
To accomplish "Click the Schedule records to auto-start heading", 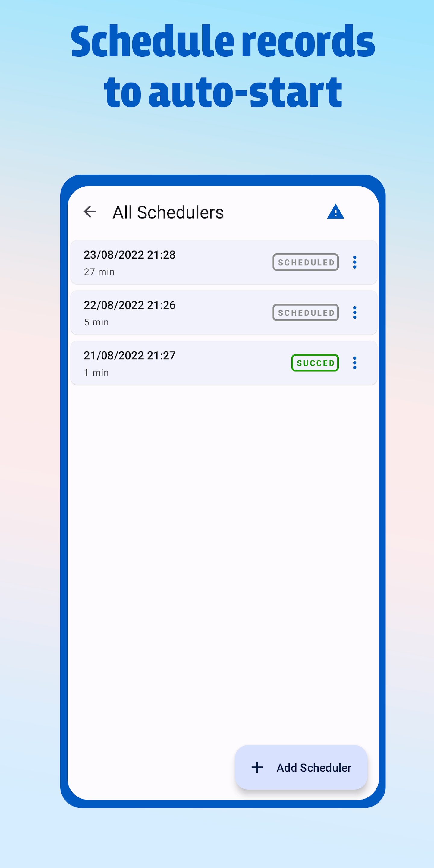I will 223,66.
